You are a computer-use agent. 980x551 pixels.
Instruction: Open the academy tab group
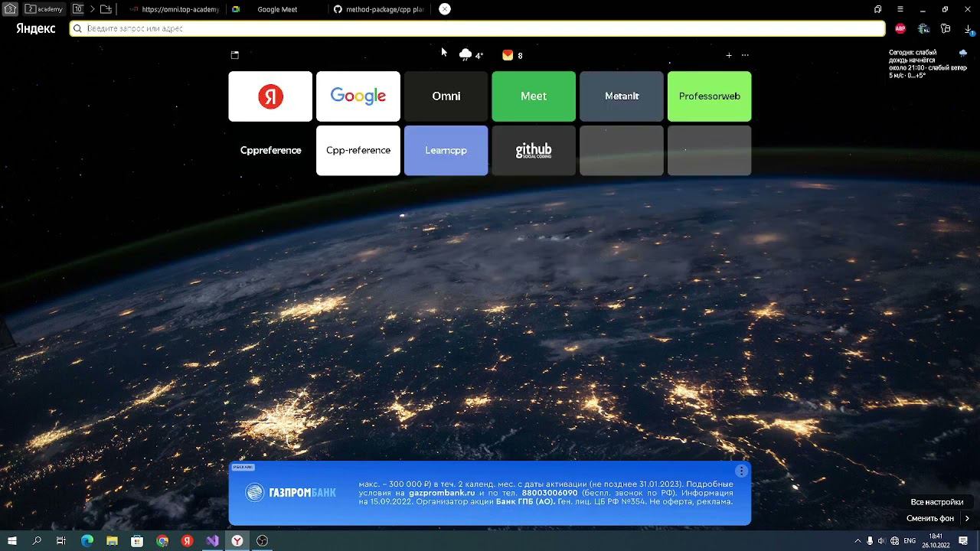44,9
